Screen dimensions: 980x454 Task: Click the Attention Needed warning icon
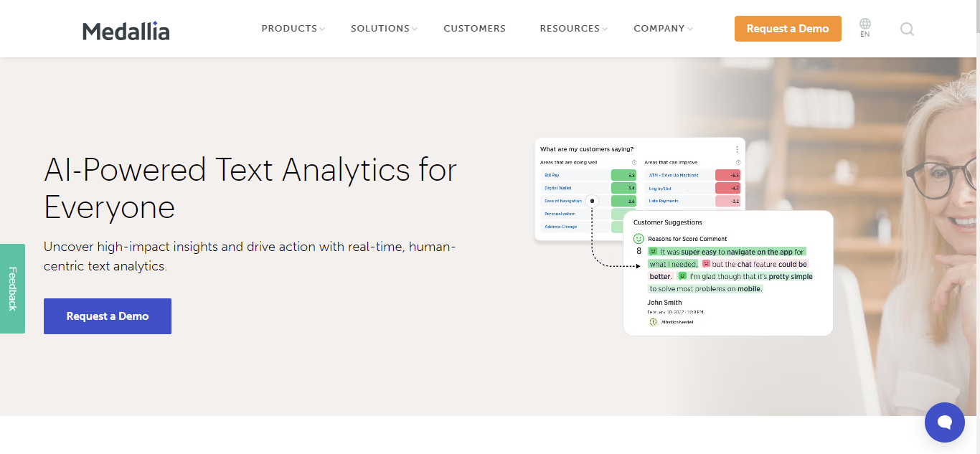click(x=653, y=322)
